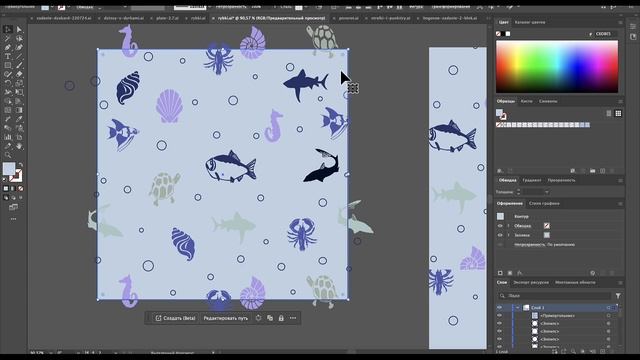Select the Direct Selection tool arrow
640x360 pixels.
[19, 29]
